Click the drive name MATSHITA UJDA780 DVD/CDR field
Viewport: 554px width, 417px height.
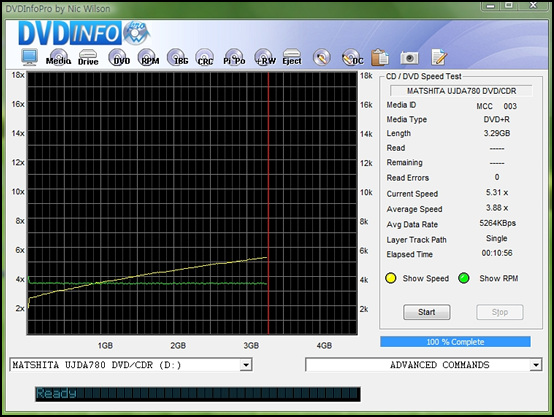[x=461, y=91]
